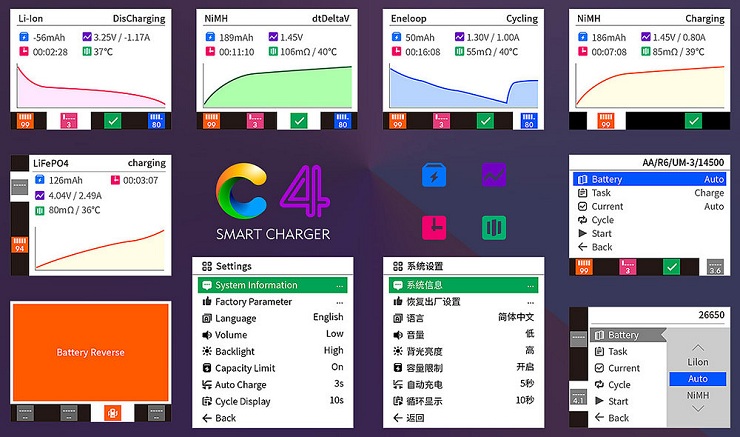Click the orange reversed-battery slot under Battery Reverse
Image resolution: width=740 pixels, height=437 pixels.
coord(112,413)
